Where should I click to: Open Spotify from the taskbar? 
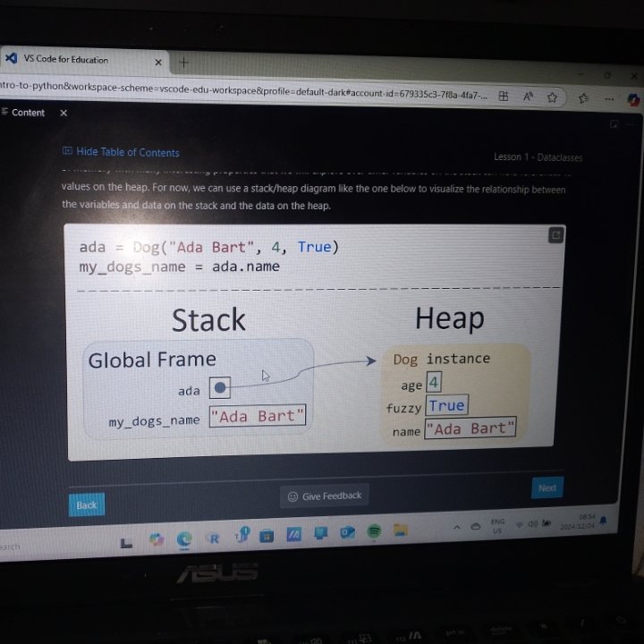[x=374, y=531]
